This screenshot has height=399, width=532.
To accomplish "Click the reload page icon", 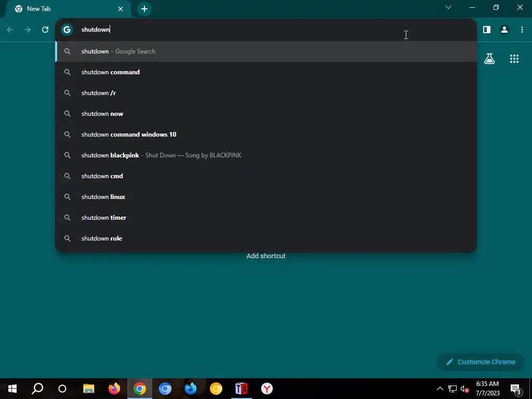I will (45, 30).
